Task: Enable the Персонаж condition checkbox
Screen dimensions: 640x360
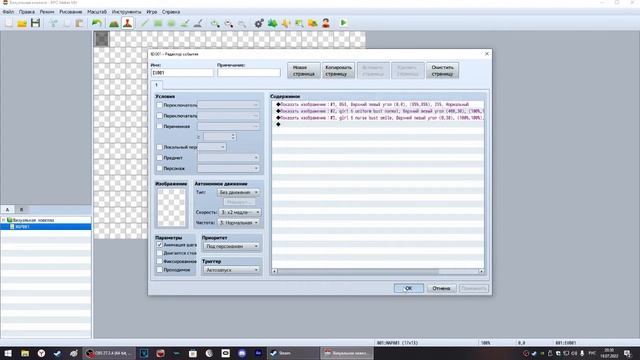Action: click(x=160, y=168)
